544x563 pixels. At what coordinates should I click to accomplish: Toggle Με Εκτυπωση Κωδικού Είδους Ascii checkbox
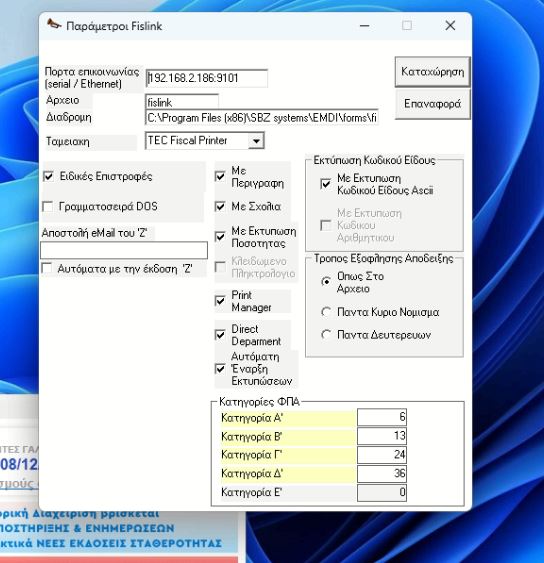point(325,184)
